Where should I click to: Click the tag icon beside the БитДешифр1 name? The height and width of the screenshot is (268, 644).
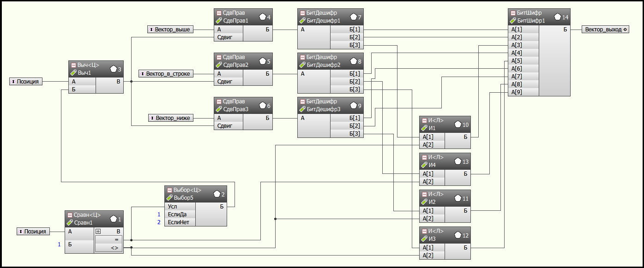(302, 21)
